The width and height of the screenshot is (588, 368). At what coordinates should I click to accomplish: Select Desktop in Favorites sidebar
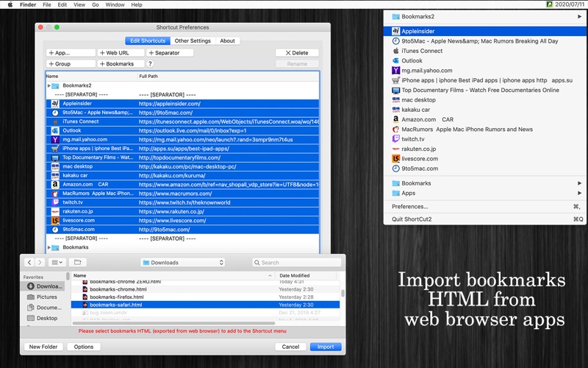42,318
